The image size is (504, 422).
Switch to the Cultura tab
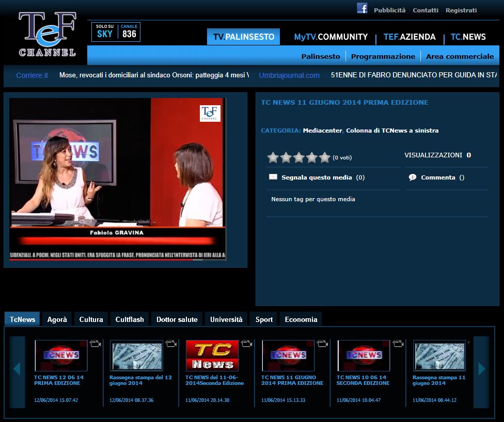click(x=91, y=319)
